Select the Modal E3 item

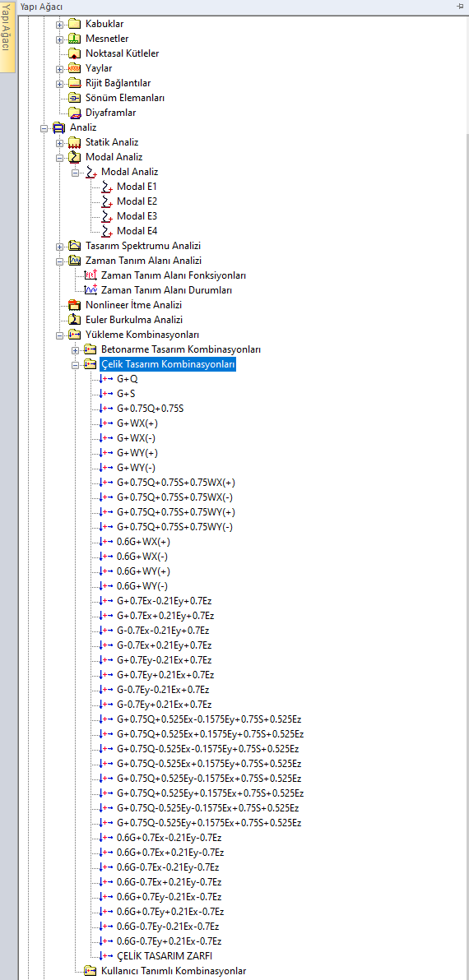pyautogui.click(x=137, y=216)
